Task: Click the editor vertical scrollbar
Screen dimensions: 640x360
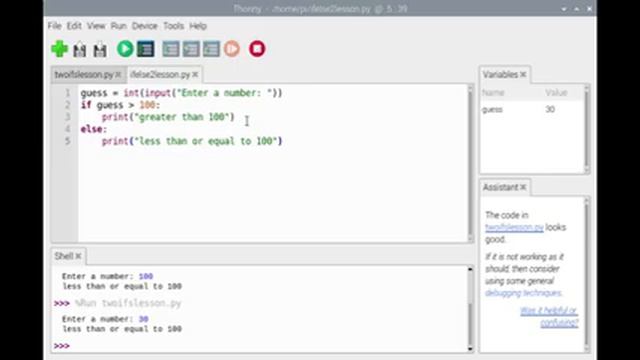Action: click(470, 163)
